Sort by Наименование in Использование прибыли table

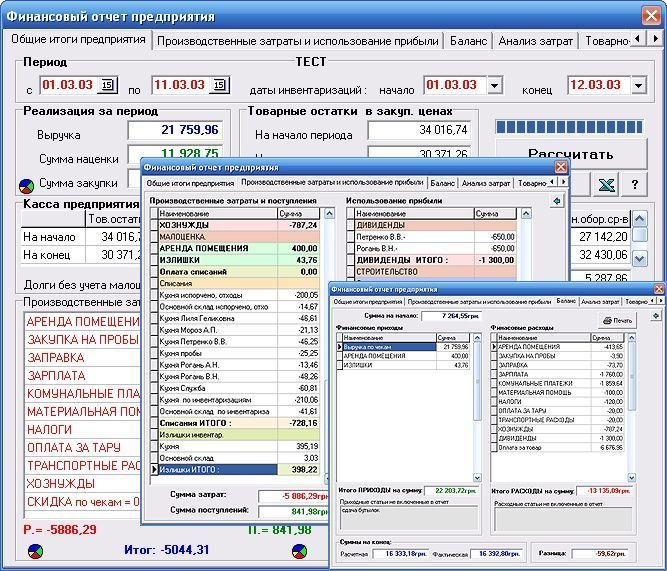point(414,214)
